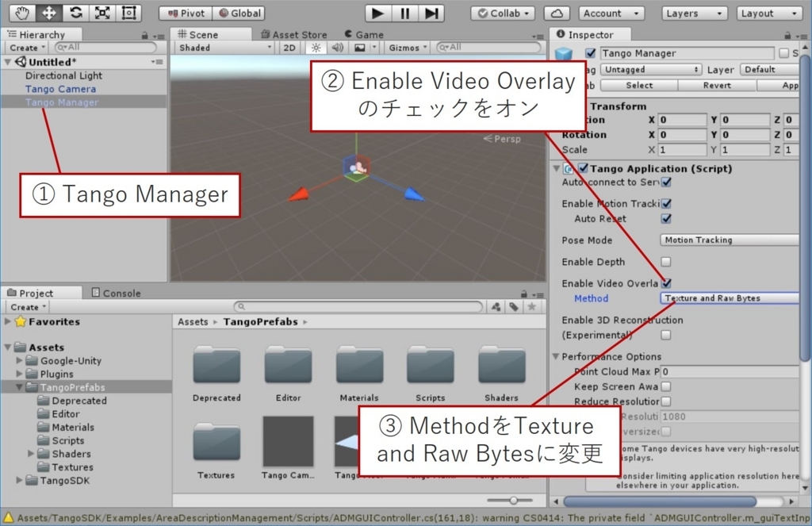Toggle Reduce Resolution checkbox
The height and width of the screenshot is (526, 812).
coord(666,401)
